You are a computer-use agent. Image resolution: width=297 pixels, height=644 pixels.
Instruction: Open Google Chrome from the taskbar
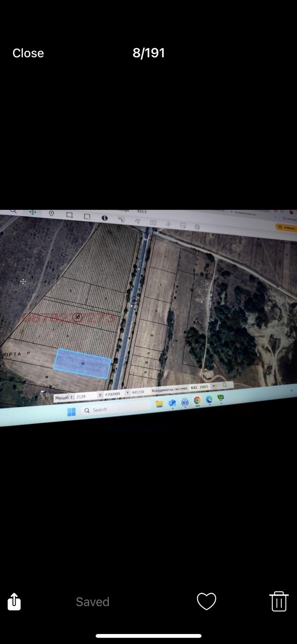tap(197, 400)
